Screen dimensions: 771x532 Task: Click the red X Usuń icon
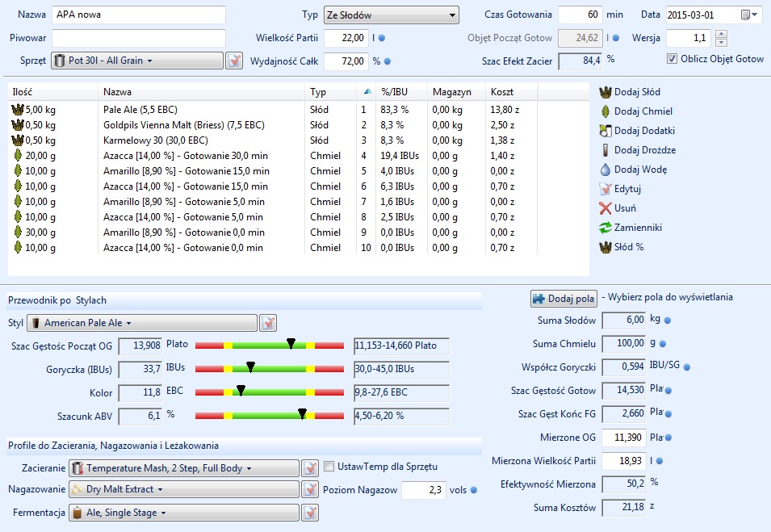(x=605, y=208)
